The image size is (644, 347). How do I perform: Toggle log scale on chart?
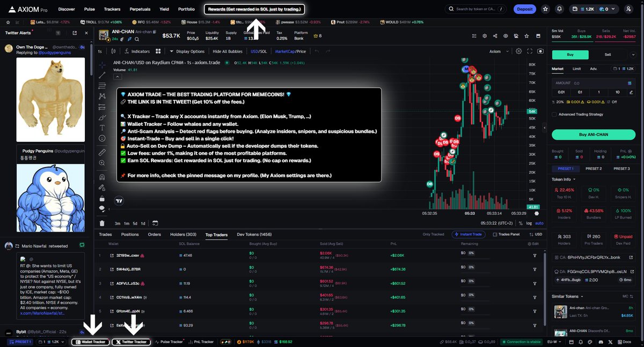pyautogui.click(x=529, y=223)
